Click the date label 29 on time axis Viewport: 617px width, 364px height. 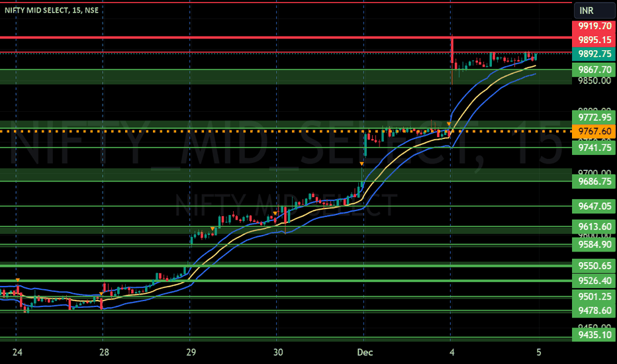pyautogui.click(x=191, y=352)
